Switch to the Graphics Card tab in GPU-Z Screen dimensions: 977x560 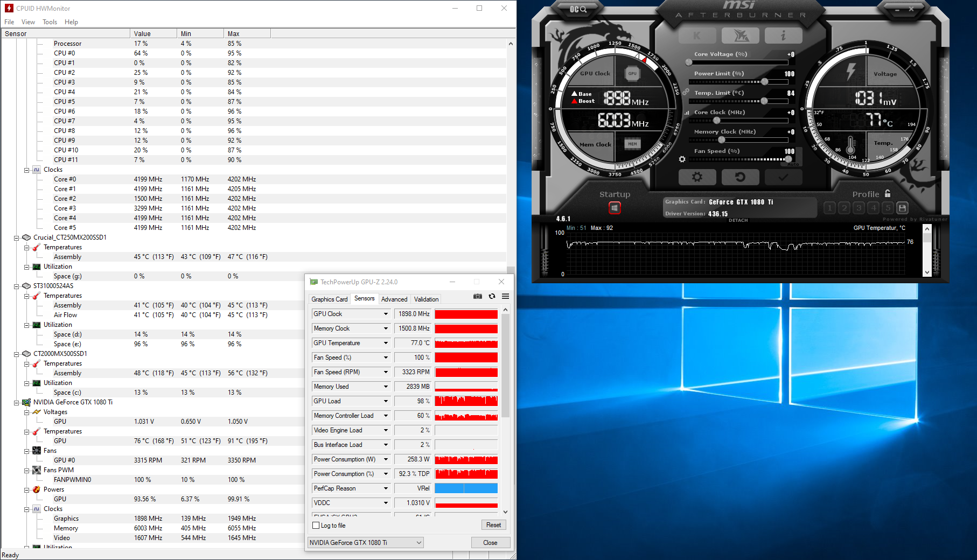pyautogui.click(x=330, y=299)
